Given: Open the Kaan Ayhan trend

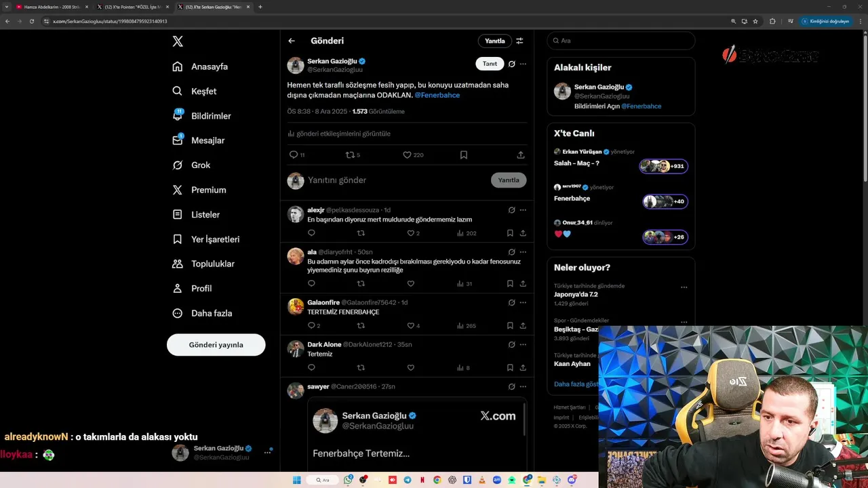Looking at the screenshot, I should click(572, 364).
